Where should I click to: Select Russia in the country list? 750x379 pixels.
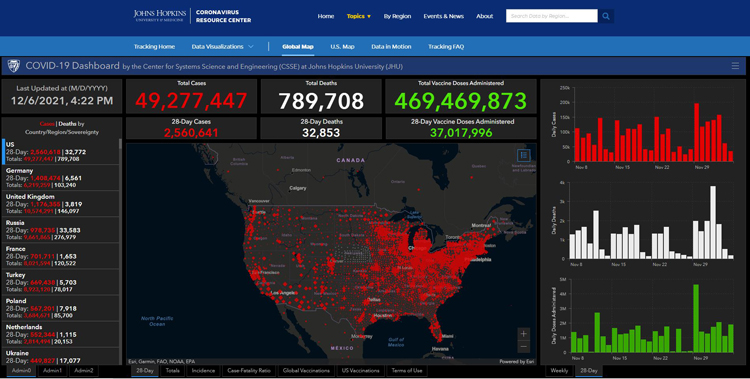pos(61,230)
